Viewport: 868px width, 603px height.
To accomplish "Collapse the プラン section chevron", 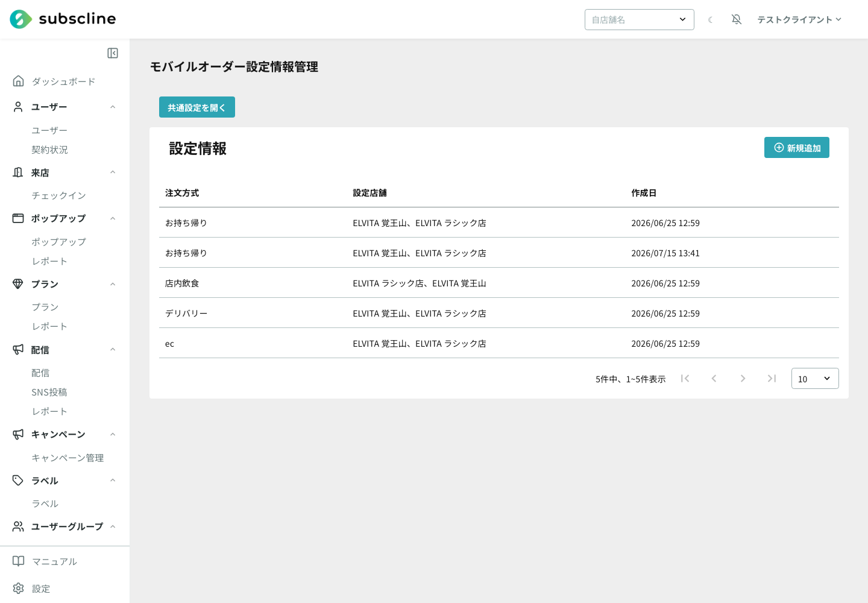I will tap(113, 284).
